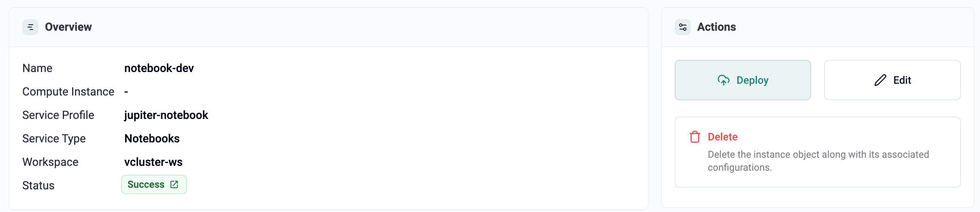Click the Compute Instance label
Viewport: 980px width, 212px height.
point(68,92)
